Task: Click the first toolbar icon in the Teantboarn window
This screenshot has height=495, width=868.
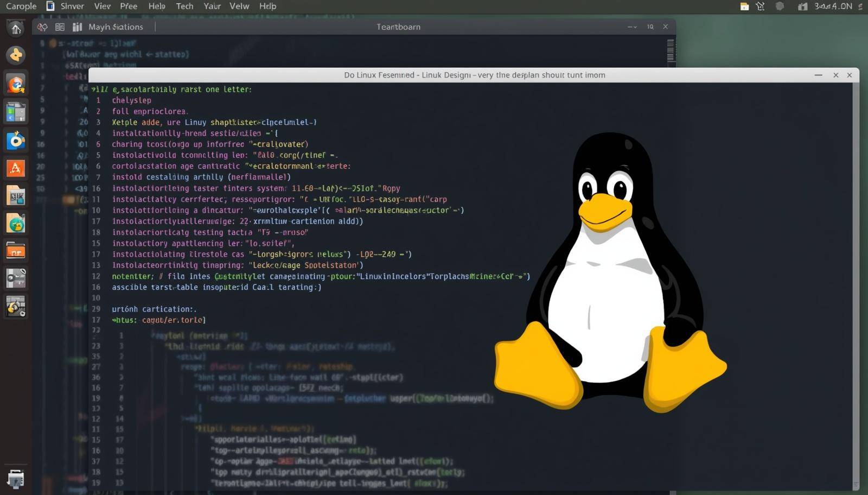Action: [42, 27]
